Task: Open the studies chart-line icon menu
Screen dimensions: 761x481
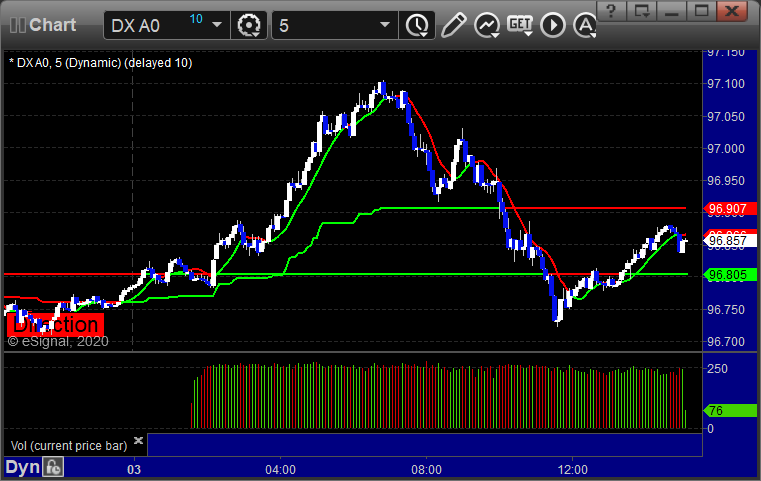Action: coord(487,25)
